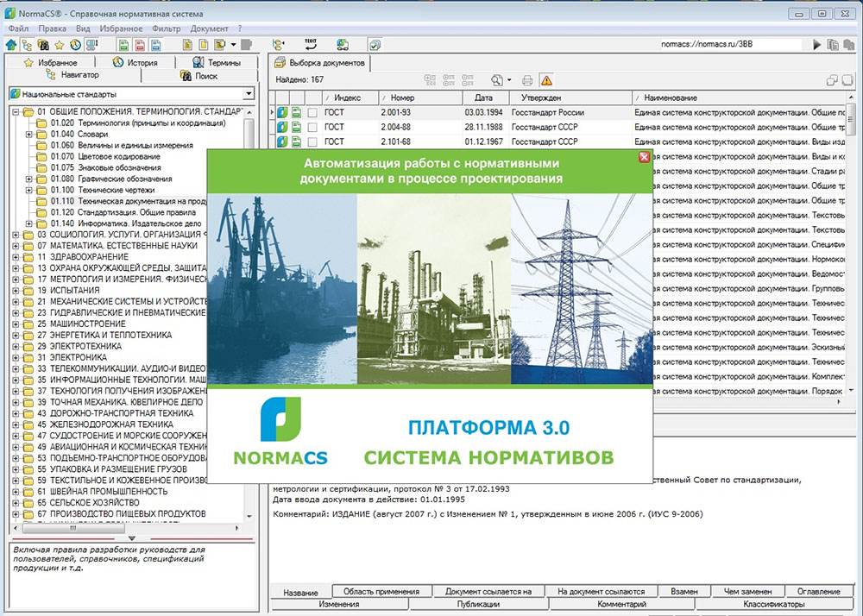863x616 pixels.
Task: Click the checkmark selection toolbar icon
Action: 375,45
